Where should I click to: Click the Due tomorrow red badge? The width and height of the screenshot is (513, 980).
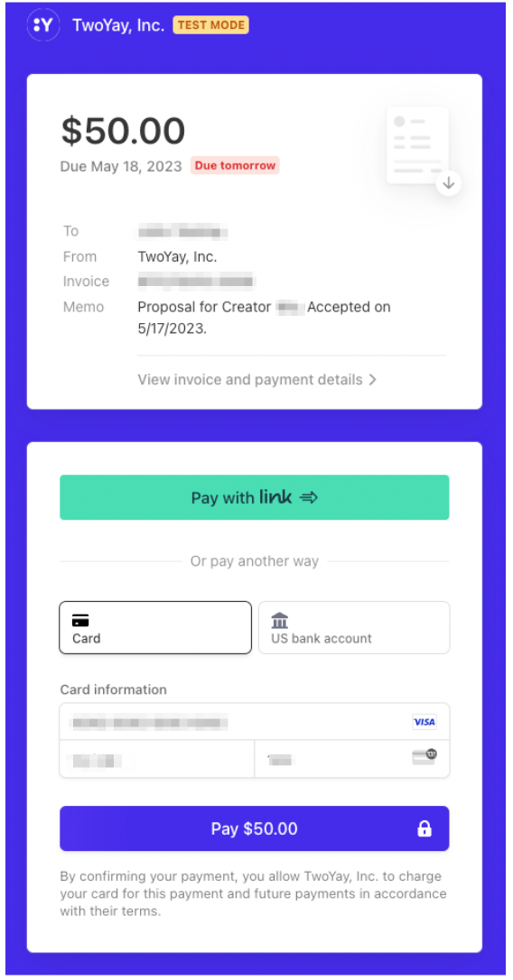pyautogui.click(x=235, y=166)
